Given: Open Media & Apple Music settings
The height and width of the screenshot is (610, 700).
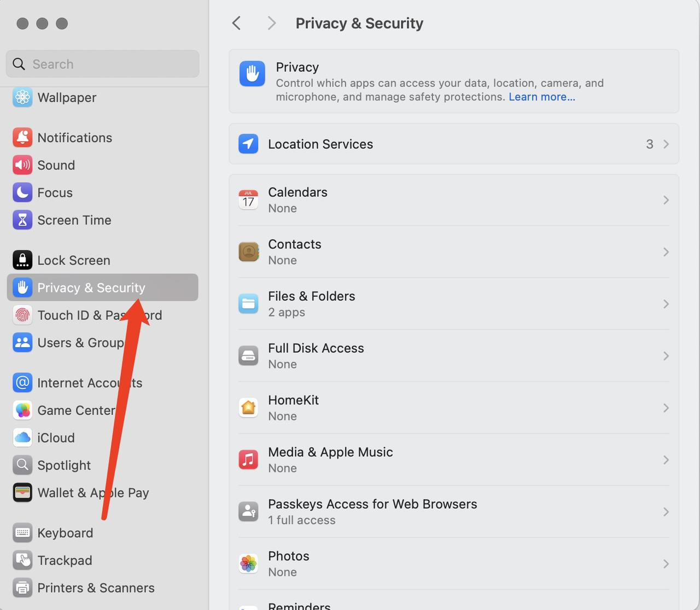Looking at the screenshot, I should click(454, 460).
